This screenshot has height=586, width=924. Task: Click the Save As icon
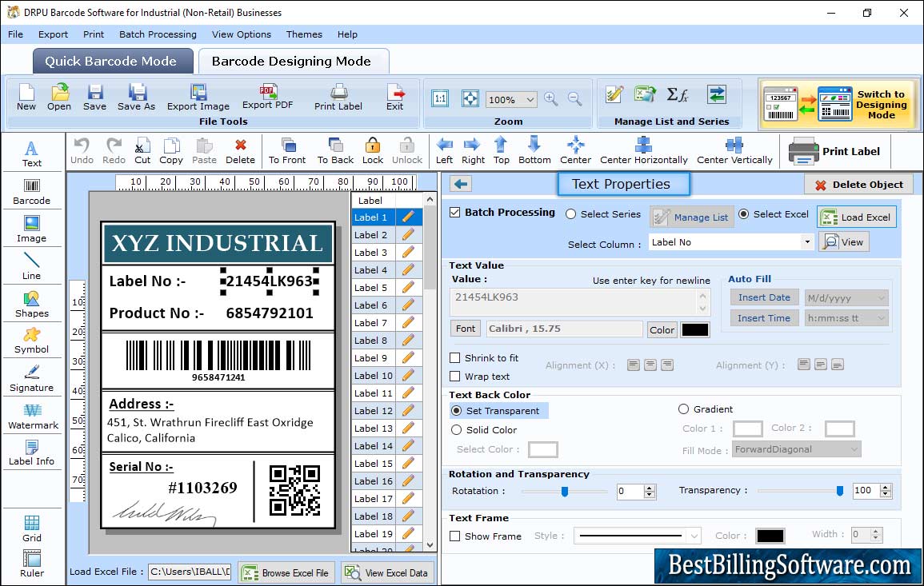click(x=136, y=98)
